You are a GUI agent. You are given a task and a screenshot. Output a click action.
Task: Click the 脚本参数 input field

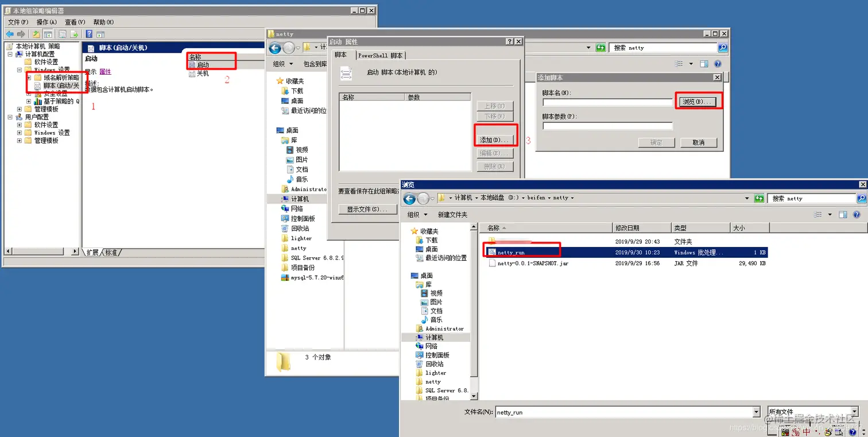coord(607,126)
